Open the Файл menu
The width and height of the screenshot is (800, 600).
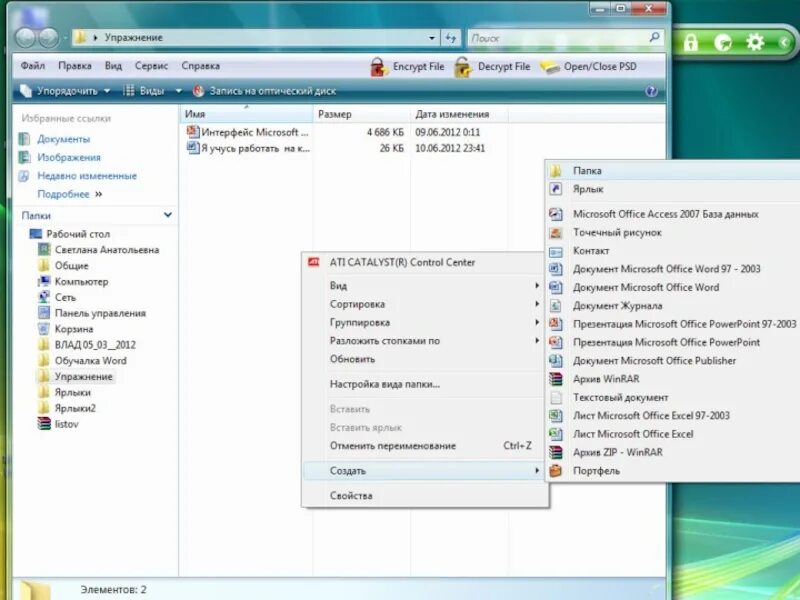click(x=33, y=66)
